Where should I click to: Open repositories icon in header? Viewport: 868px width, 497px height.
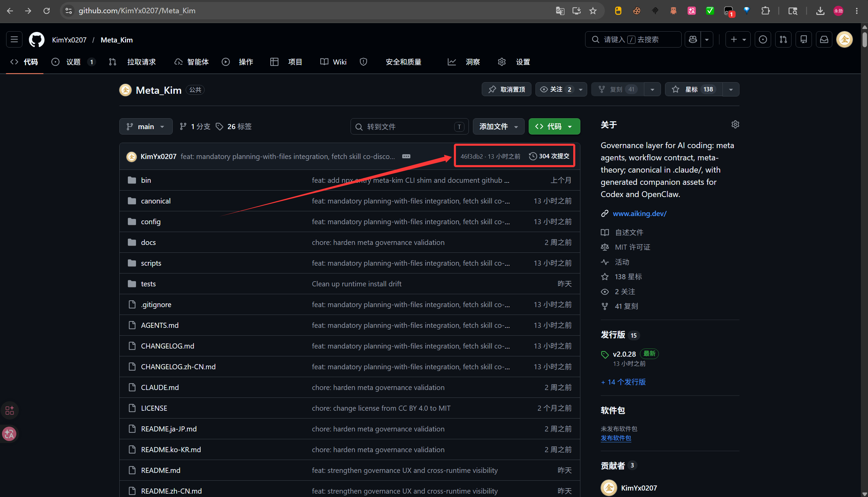(x=804, y=40)
